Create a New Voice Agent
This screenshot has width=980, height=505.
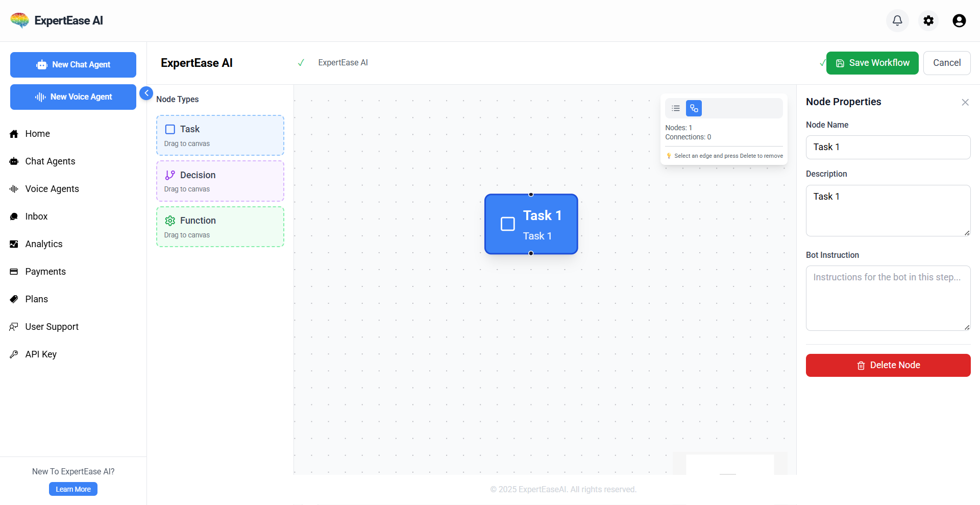(x=73, y=97)
